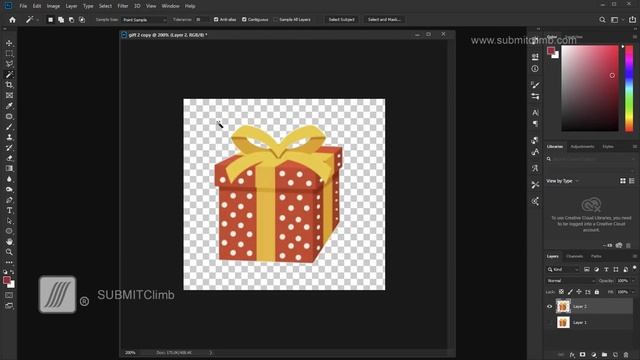Toggle lock image pixels brush icon

click(x=570, y=292)
